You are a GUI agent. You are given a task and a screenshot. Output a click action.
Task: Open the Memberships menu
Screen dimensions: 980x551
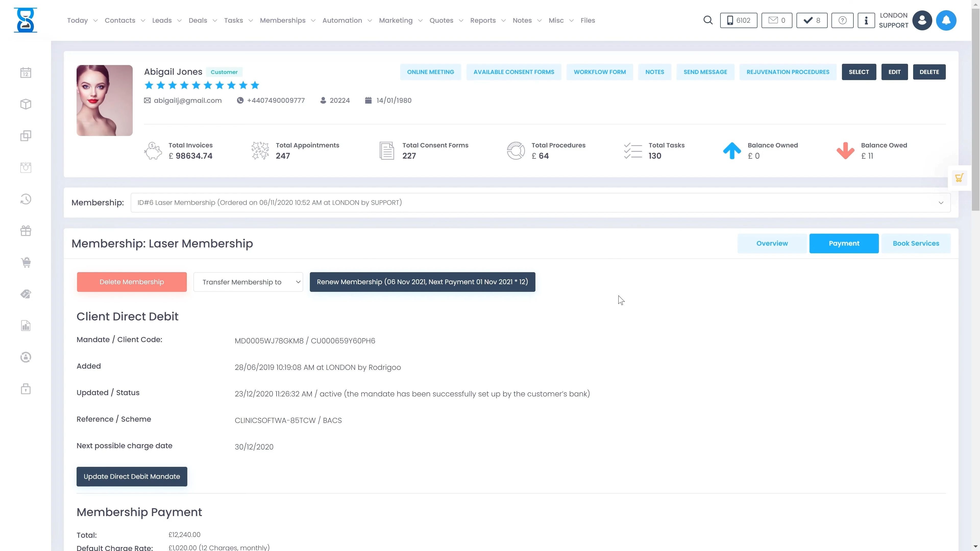coord(283,20)
